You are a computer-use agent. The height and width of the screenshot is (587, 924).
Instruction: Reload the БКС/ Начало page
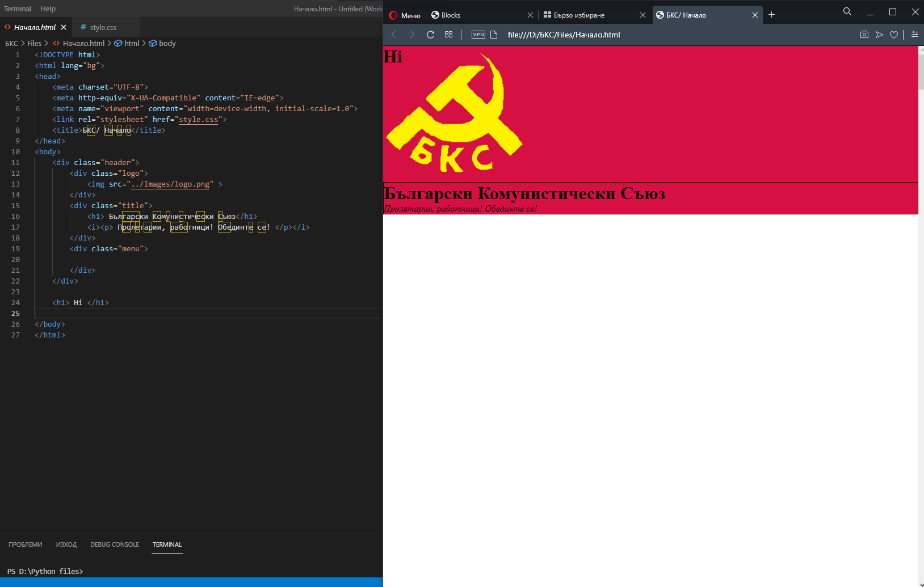(430, 35)
